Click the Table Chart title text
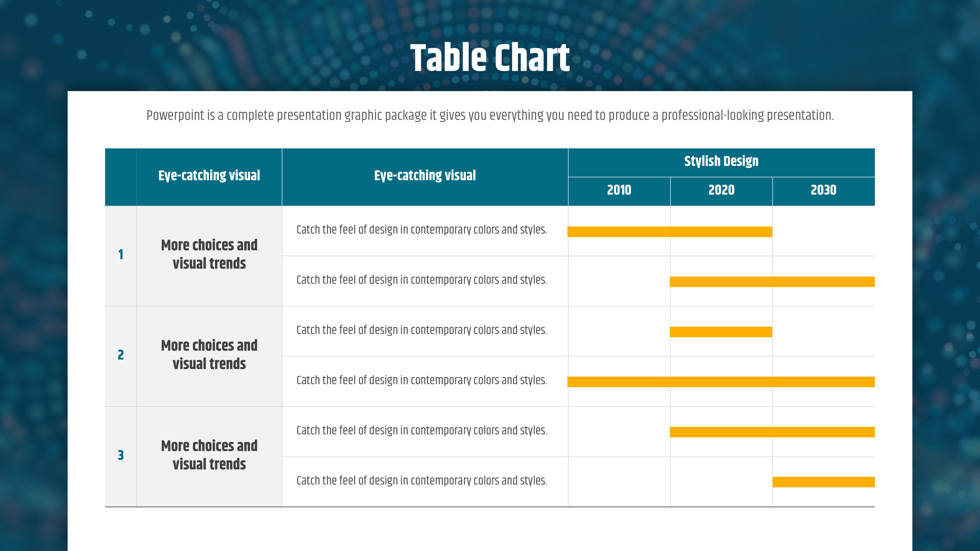Screen dimensions: 980x551 coord(490,58)
